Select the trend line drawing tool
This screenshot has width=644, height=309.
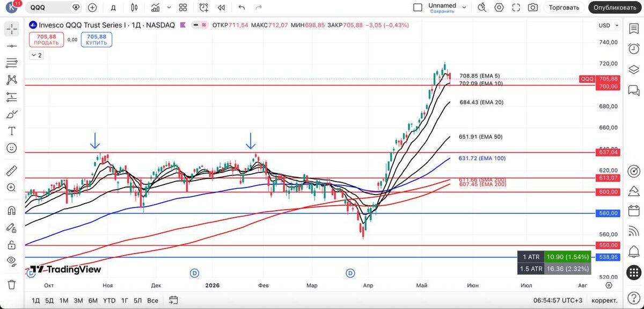(x=12, y=46)
